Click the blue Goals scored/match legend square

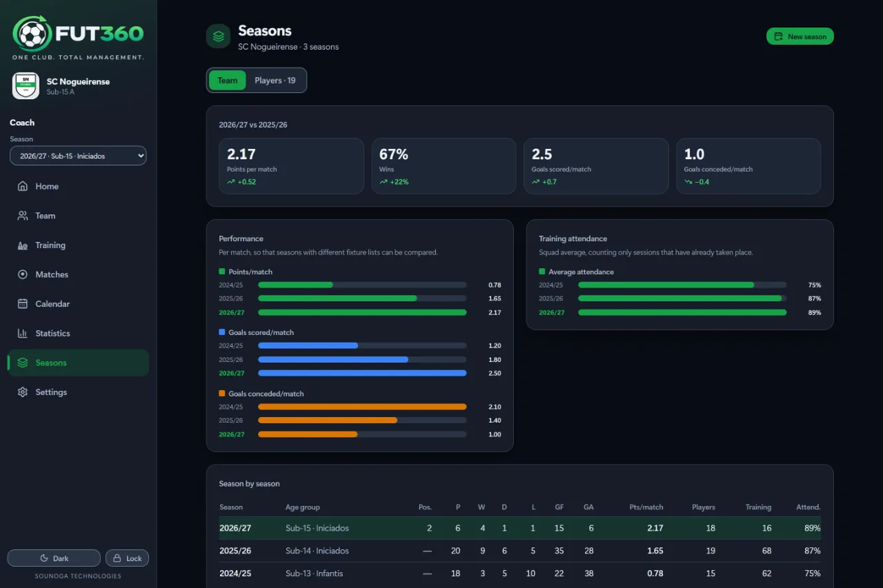click(x=222, y=332)
